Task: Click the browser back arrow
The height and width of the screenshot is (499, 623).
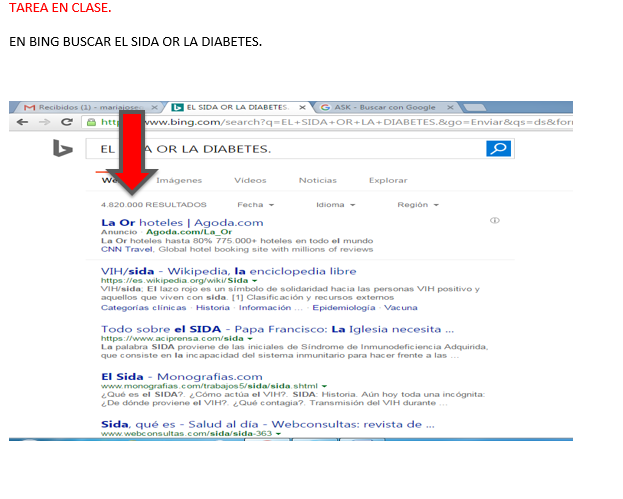Action: point(22,122)
